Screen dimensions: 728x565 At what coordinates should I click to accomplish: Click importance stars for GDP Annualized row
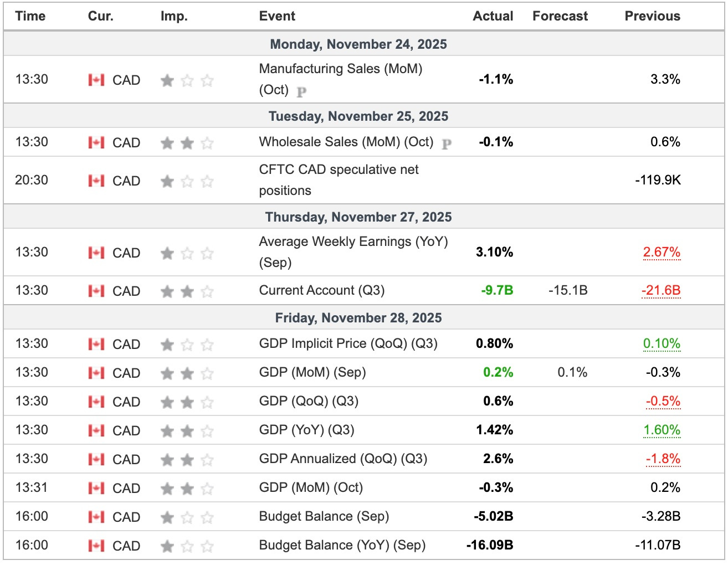(x=187, y=460)
